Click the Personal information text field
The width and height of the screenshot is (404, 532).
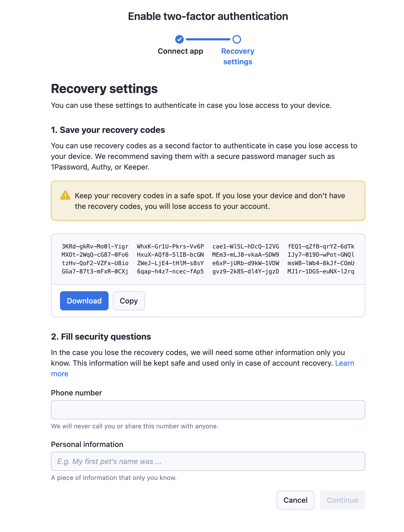208,461
